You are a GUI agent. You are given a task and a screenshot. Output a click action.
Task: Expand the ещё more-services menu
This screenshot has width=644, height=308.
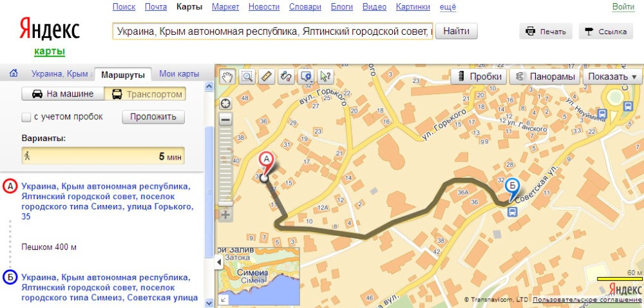click(x=448, y=7)
